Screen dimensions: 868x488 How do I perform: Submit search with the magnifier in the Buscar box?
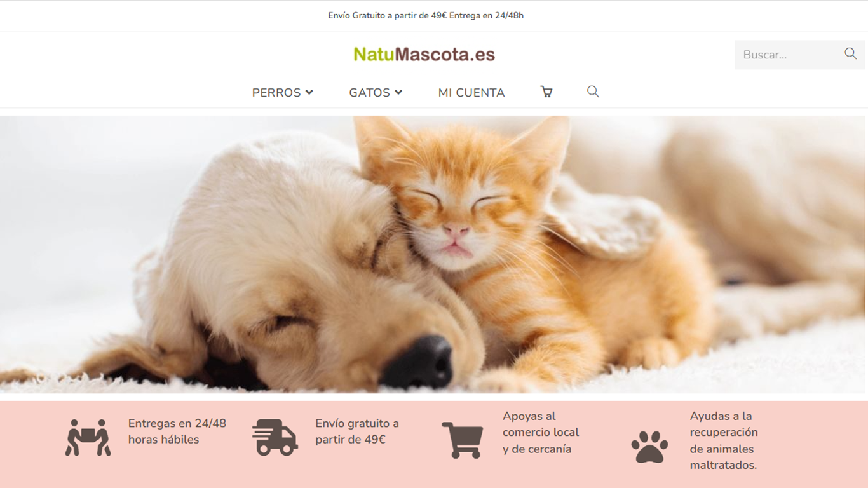(850, 54)
